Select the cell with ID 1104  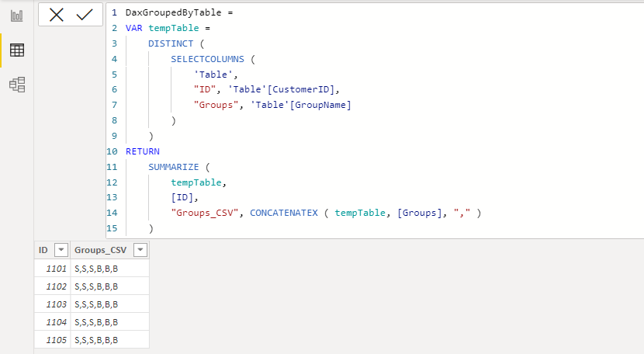(53, 322)
